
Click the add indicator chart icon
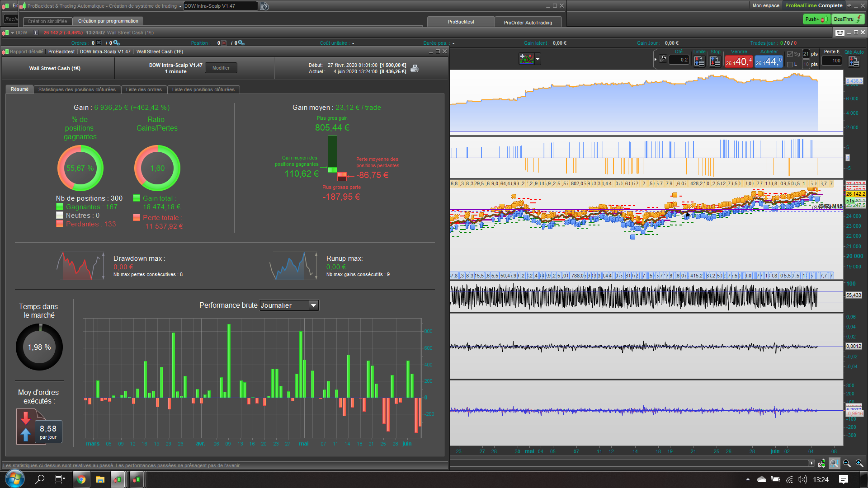coord(526,59)
